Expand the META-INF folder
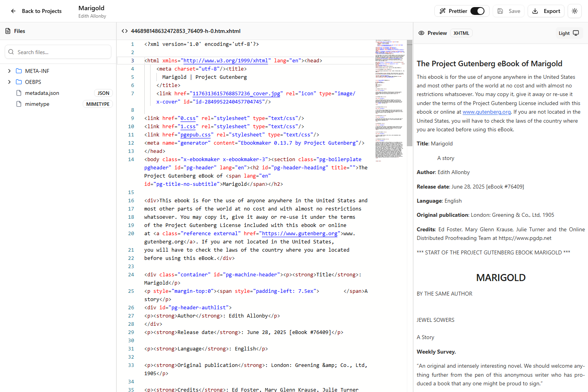The width and height of the screenshot is (588, 392). (9, 71)
